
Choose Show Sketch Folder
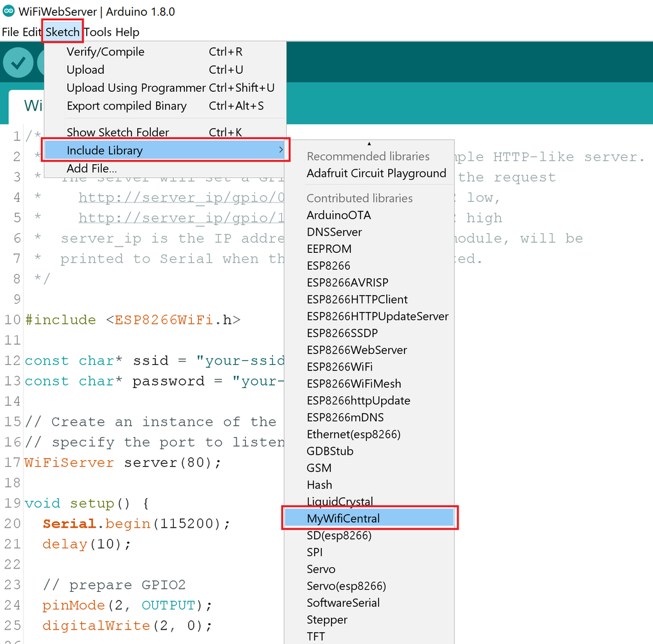click(165, 132)
